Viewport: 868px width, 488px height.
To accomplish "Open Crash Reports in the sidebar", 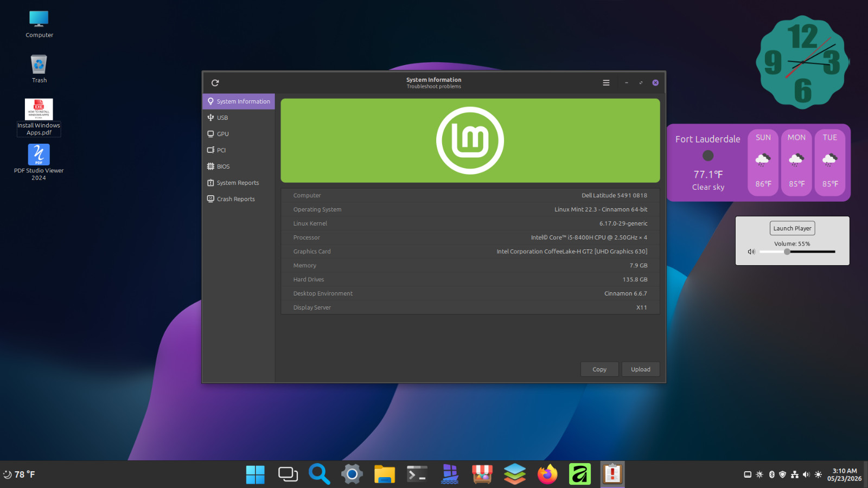I will tap(239, 199).
